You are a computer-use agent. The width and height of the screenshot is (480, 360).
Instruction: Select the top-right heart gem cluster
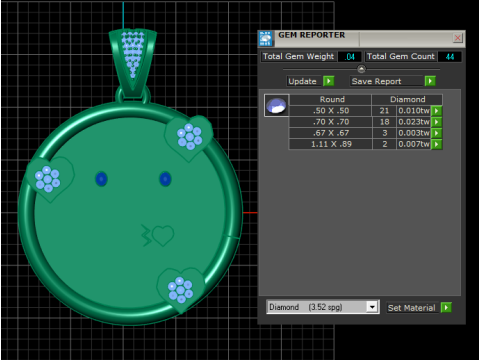(x=189, y=137)
